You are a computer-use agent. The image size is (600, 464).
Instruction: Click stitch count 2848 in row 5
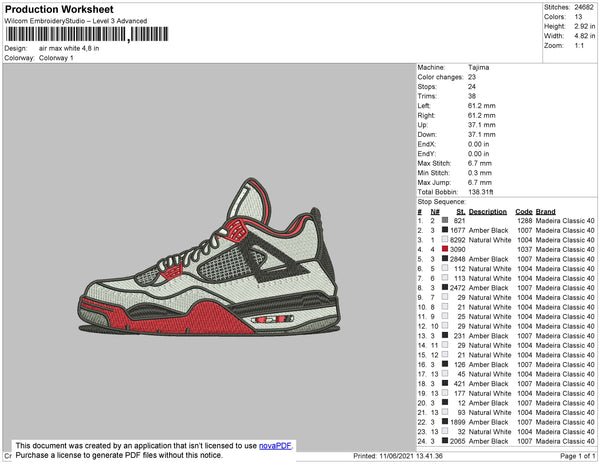pyautogui.click(x=458, y=259)
